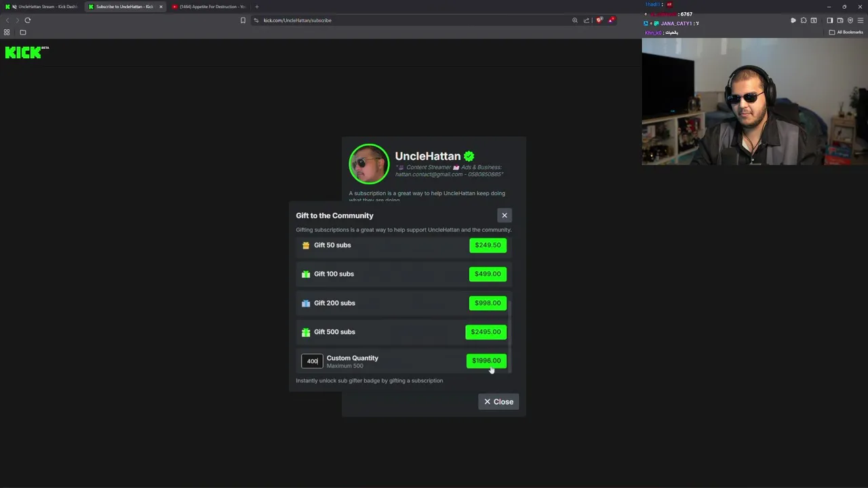Image resolution: width=868 pixels, height=488 pixels.
Task: Click the gift list scrollbar
Action: 509,335
